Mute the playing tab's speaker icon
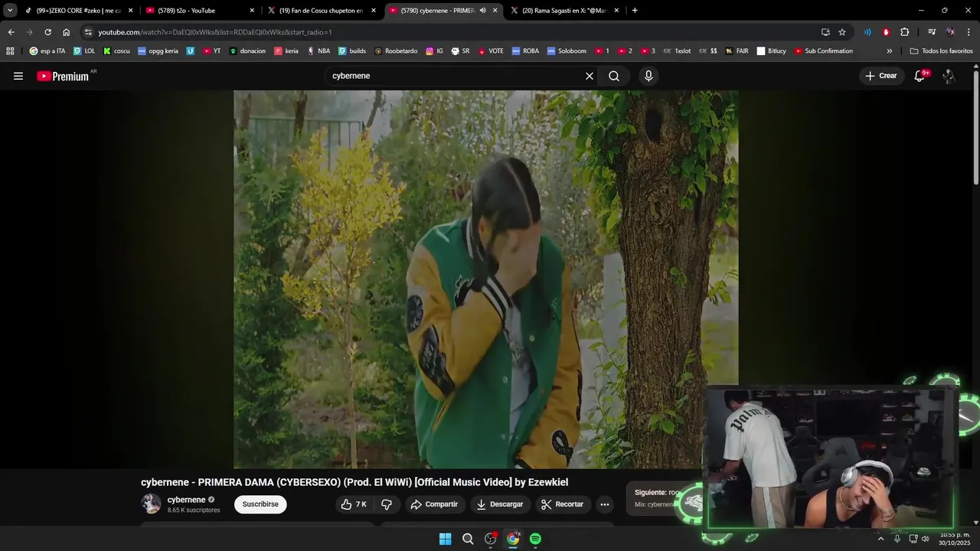This screenshot has height=551, width=980. (x=482, y=11)
